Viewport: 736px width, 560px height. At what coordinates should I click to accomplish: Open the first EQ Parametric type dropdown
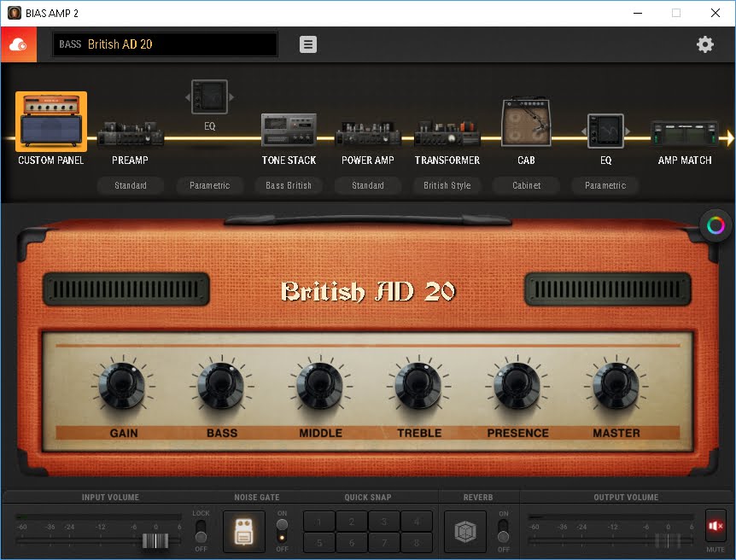coord(209,185)
